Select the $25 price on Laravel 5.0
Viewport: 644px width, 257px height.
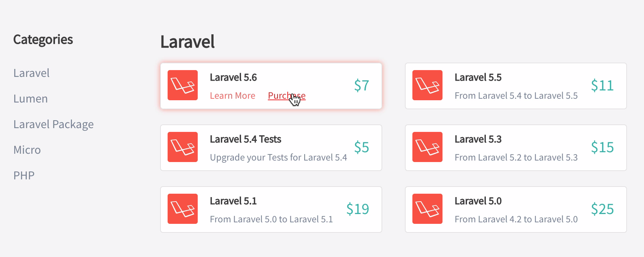click(602, 209)
